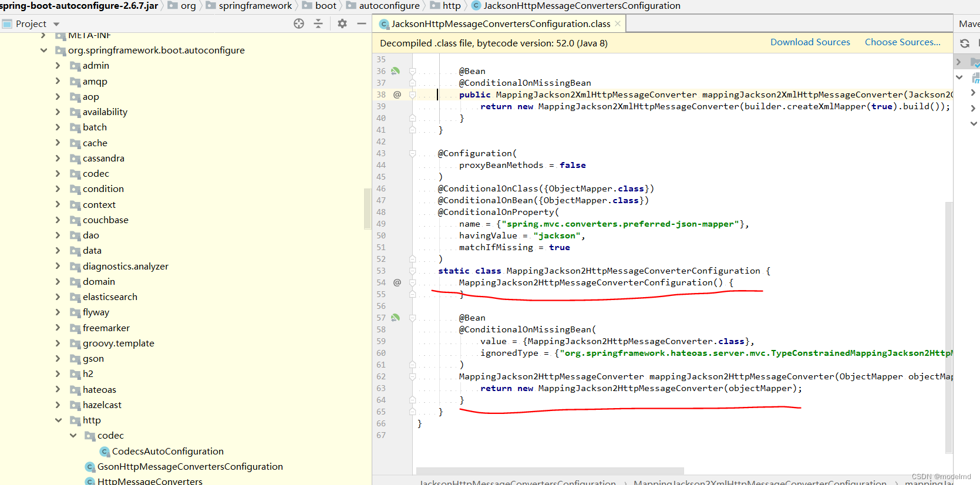Click the Project panel title label
Screen dimensions: 980x485
click(31, 24)
